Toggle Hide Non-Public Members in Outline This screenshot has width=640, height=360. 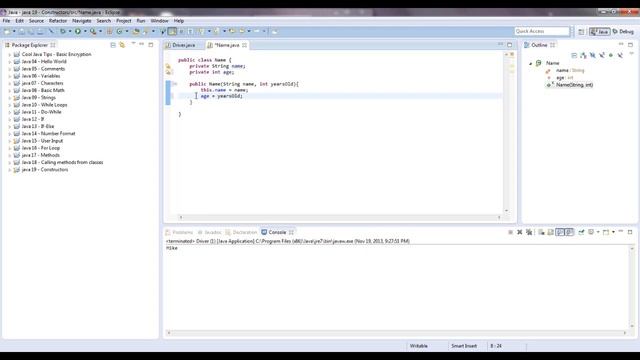(x=611, y=55)
